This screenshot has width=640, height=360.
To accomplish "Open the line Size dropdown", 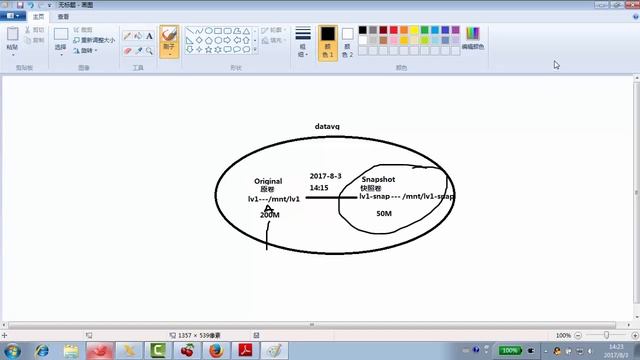I will point(303,42).
